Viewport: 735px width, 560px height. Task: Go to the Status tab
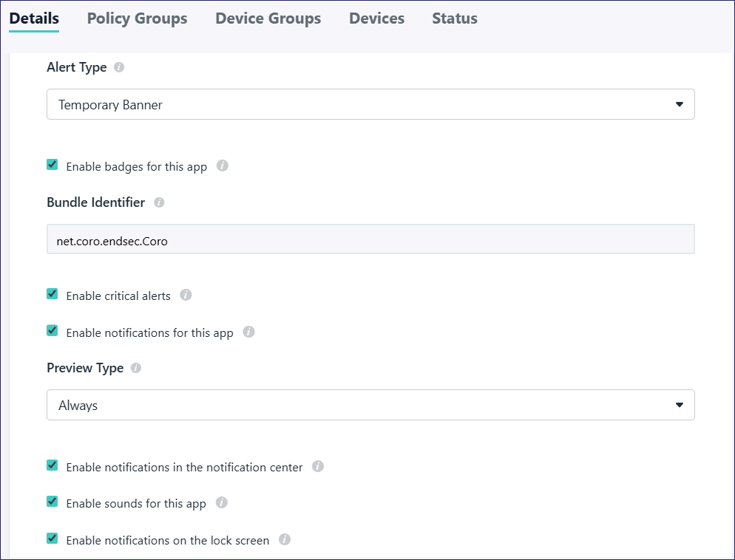click(x=455, y=18)
